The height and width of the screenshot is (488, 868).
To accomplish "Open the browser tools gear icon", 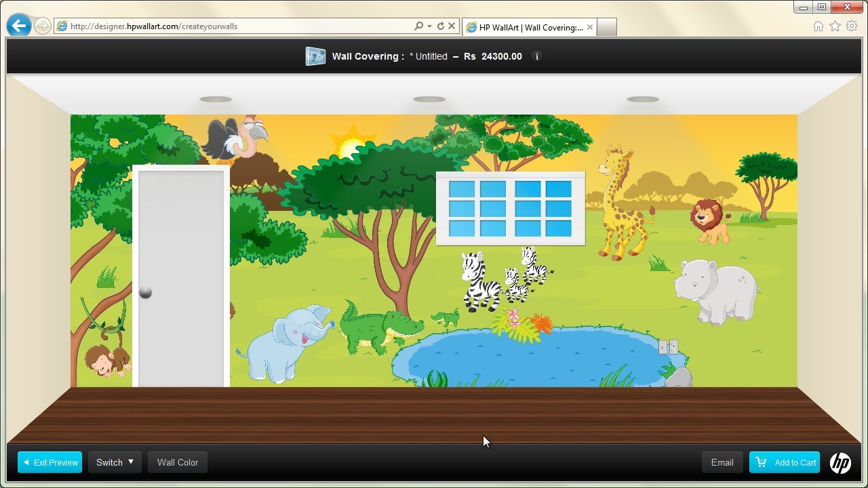I will pos(851,26).
